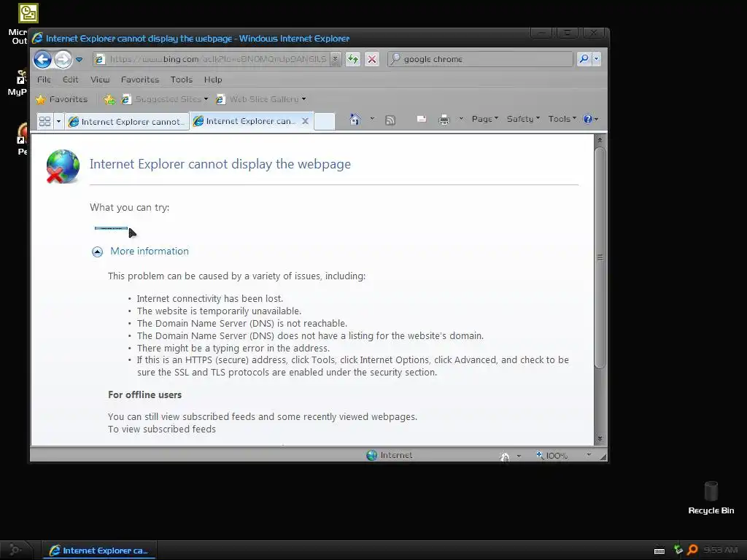Viewport: 747px width, 560px height.
Task: Open the Safety command bar menu
Action: click(x=523, y=119)
